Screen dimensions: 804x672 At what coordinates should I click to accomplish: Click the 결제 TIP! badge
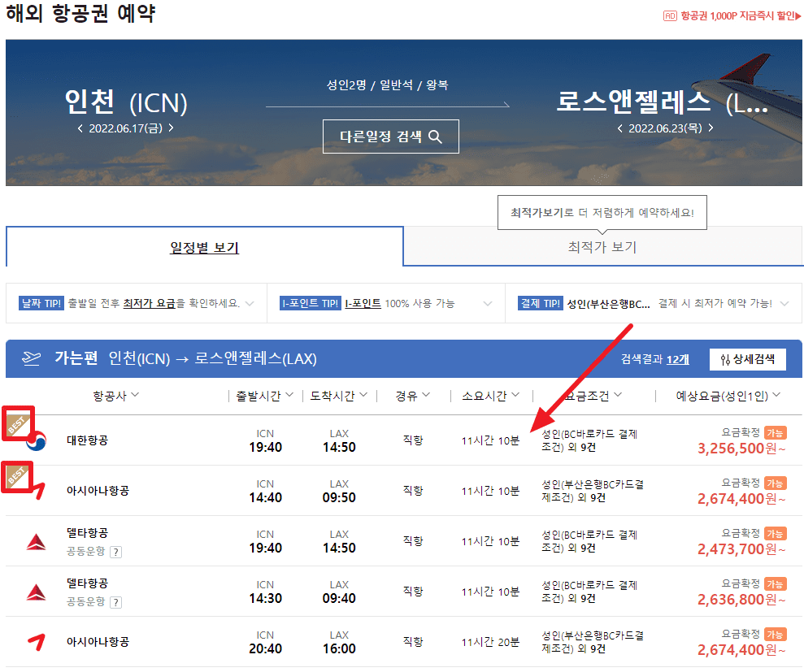tap(541, 303)
